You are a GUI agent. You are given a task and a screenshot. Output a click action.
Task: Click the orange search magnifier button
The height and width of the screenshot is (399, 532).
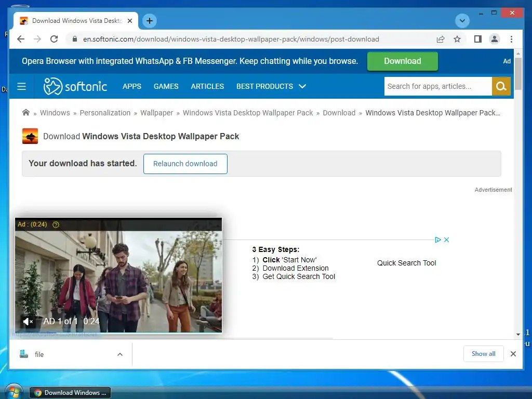501,86
